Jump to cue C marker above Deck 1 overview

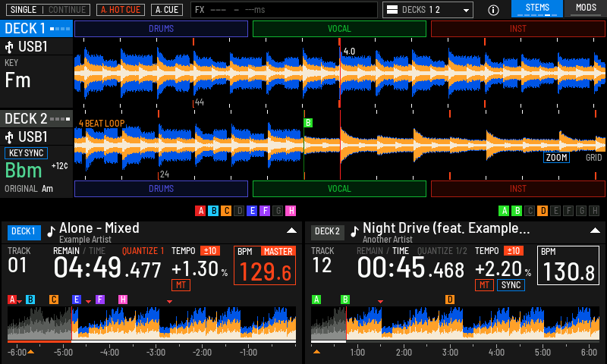coord(54,300)
